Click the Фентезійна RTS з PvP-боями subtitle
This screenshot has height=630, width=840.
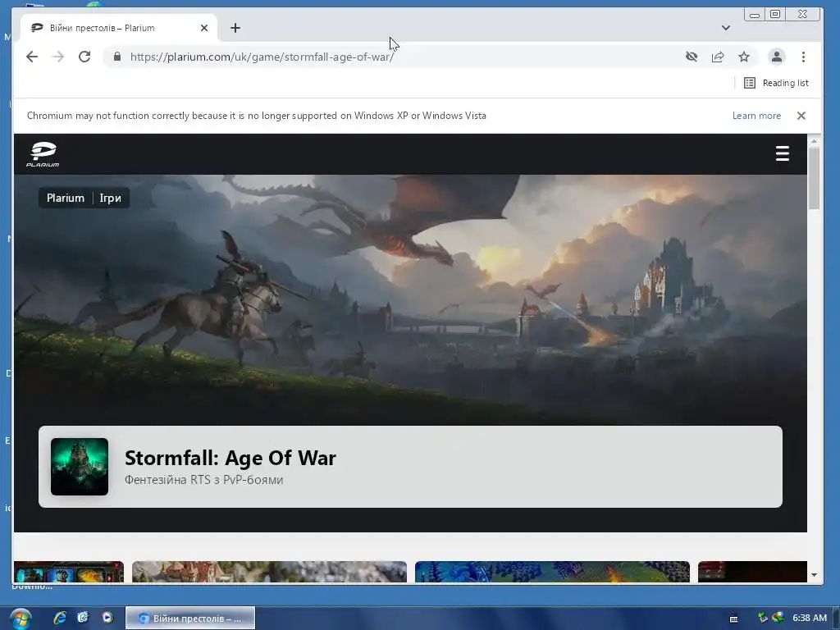[203, 480]
